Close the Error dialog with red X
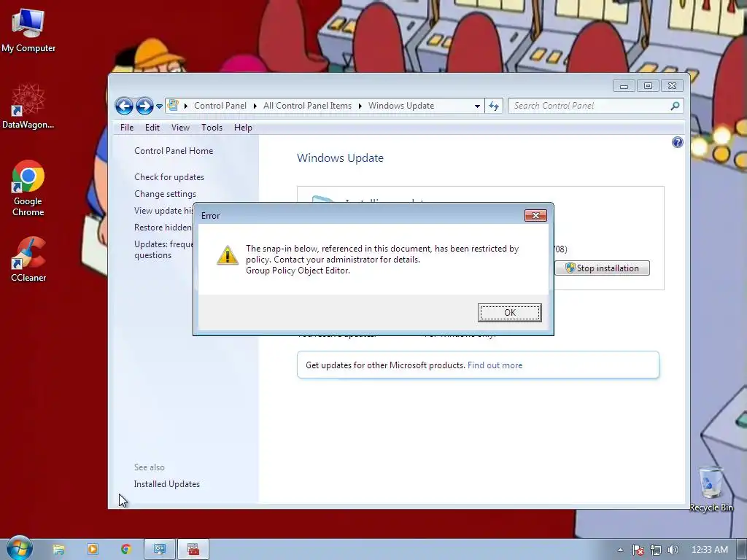 pyautogui.click(x=535, y=215)
